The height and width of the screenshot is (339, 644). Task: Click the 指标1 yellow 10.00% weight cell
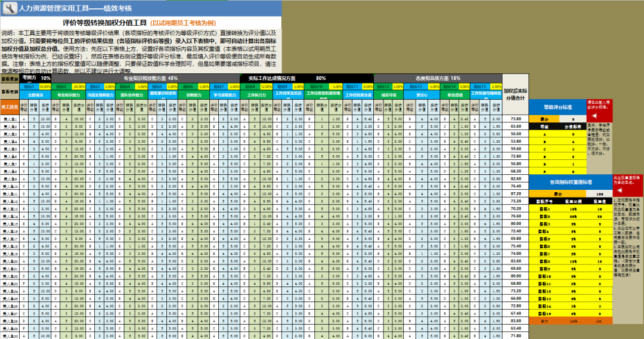[x=45, y=87]
